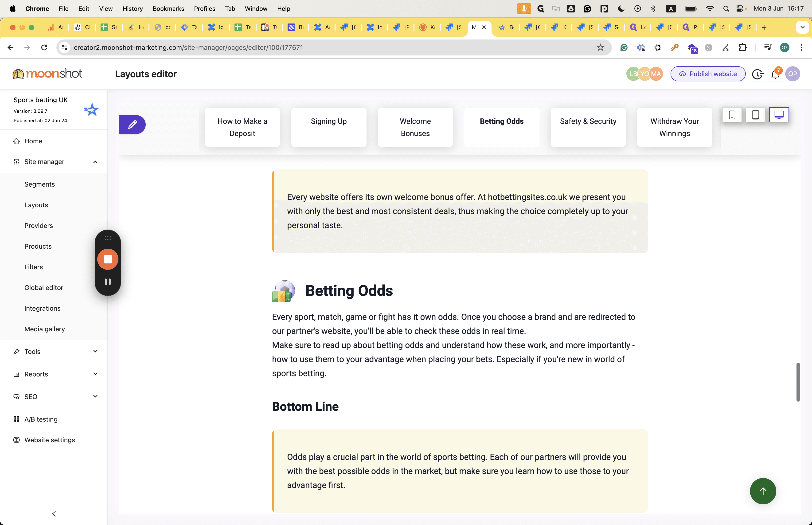Expand the Tools section chevron
This screenshot has width=812, height=525.
pos(95,351)
